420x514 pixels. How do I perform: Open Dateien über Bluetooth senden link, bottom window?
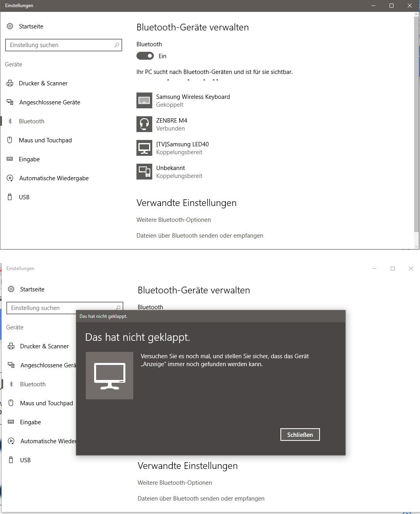(201, 499)
